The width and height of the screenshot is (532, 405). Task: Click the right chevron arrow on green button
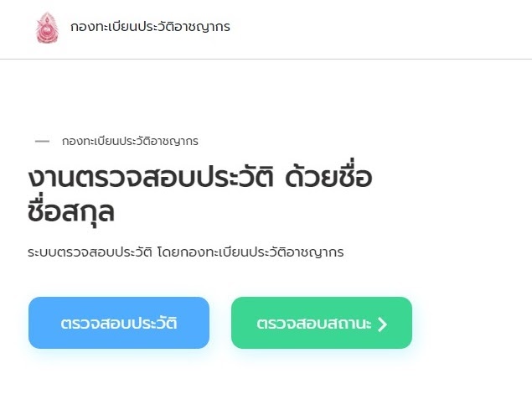click(383, 324)
